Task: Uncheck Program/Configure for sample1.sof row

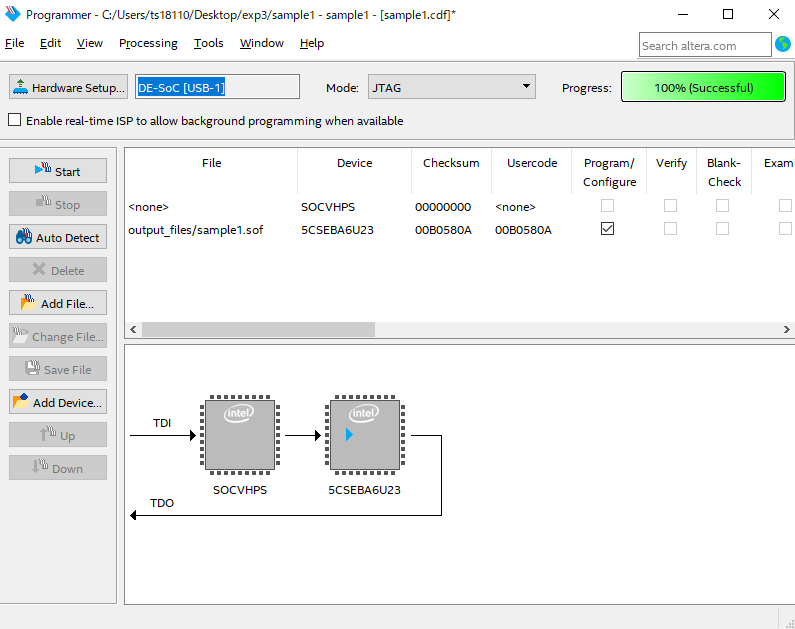Action: point(607,229)
